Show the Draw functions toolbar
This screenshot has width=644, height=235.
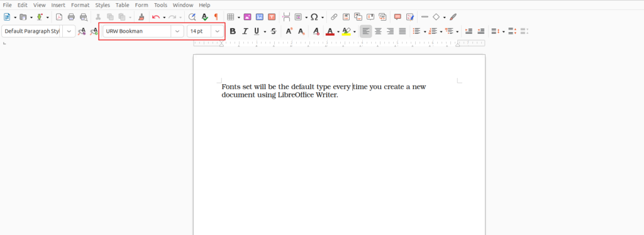(453, 17)
